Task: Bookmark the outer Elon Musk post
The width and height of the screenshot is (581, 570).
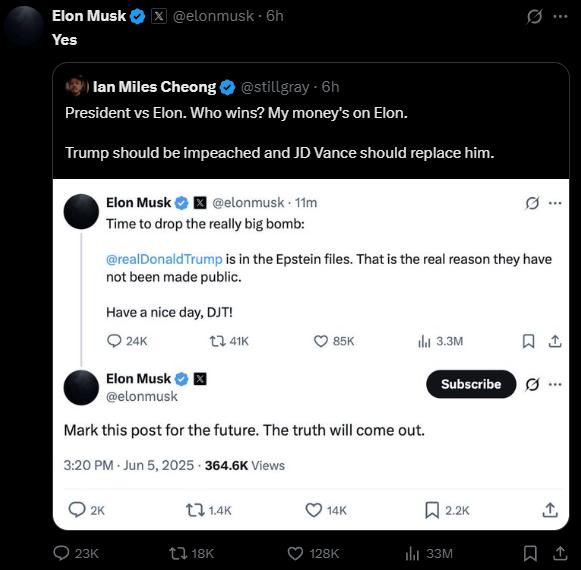Action: 530,554
